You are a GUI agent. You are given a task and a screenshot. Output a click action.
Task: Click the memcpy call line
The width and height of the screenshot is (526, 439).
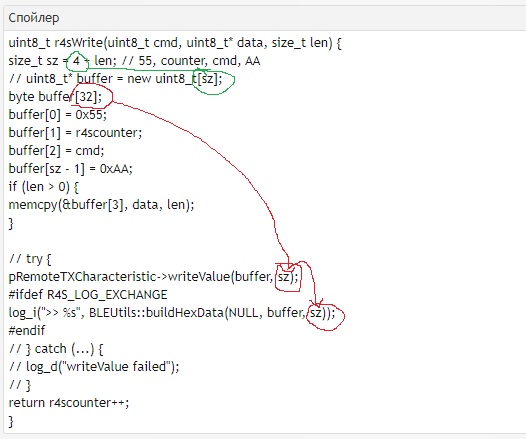(101, 205)
